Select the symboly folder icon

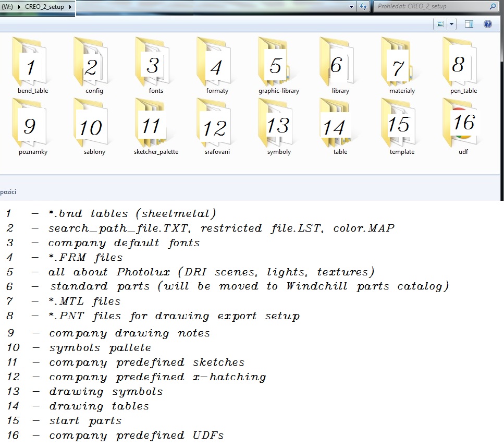click(x=276, y=123)
